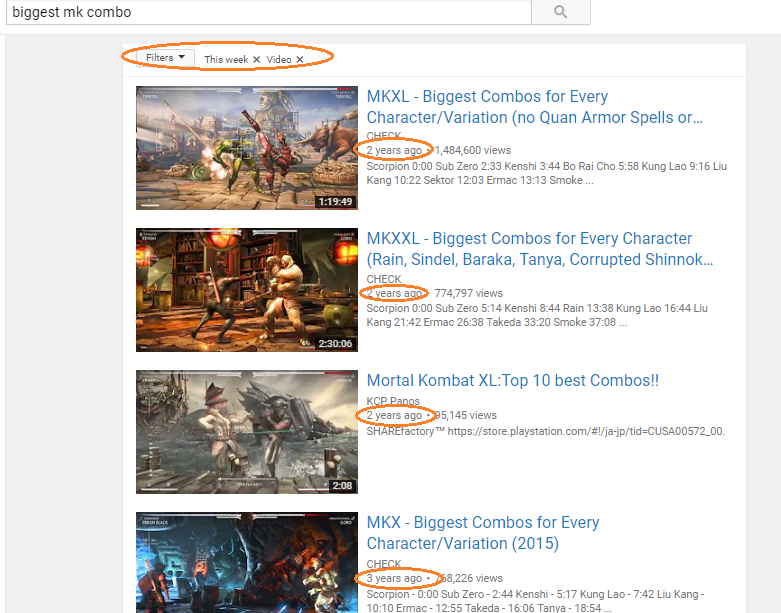Click description starting 'Scorpion 0:00 Sub Zero 2:33'
Screen dimensions: 781x613
[546, 173]
